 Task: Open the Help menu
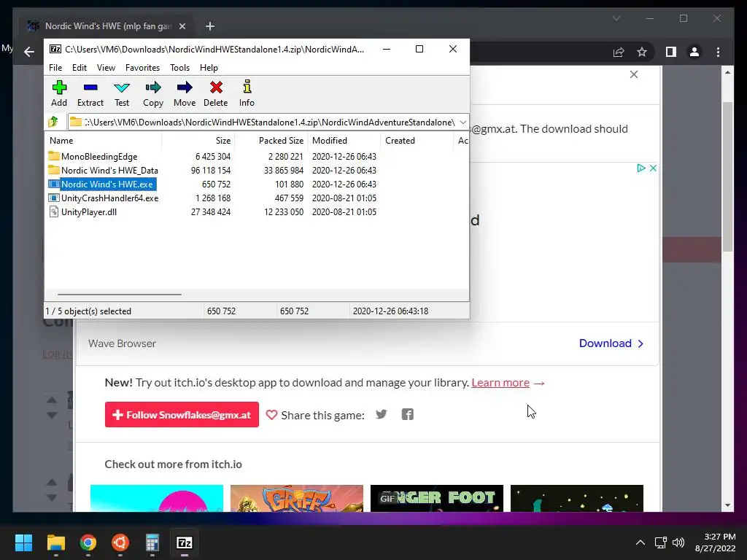tap(209, 68)
